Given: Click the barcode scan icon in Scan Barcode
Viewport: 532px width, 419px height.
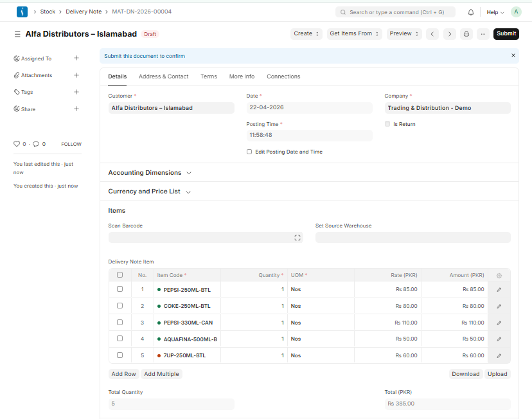Looking at the screenshot, I should 297,237.
